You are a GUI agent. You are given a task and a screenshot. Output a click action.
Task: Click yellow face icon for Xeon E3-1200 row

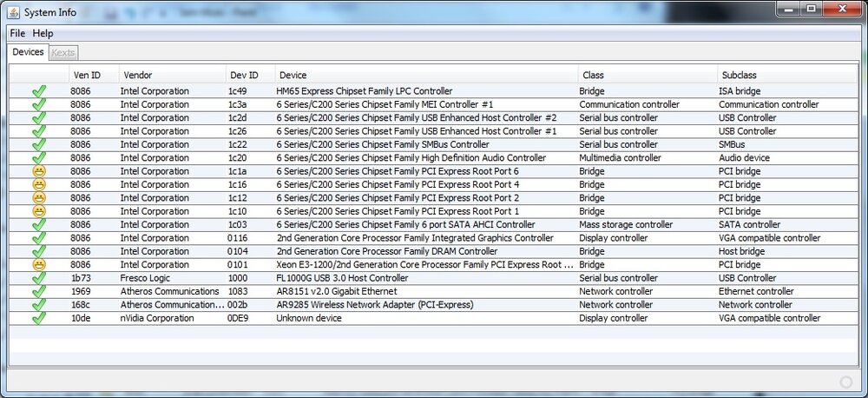[38, 265]
